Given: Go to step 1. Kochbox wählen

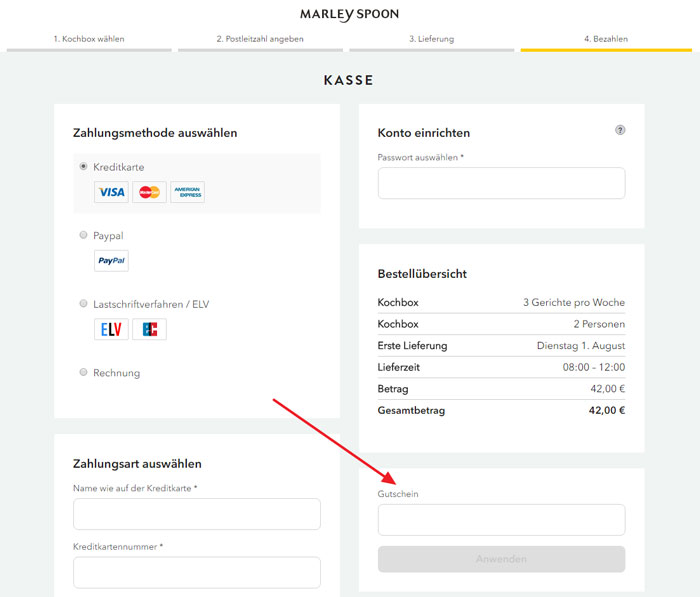Looking at the screenshot, I should pos(89,39).
